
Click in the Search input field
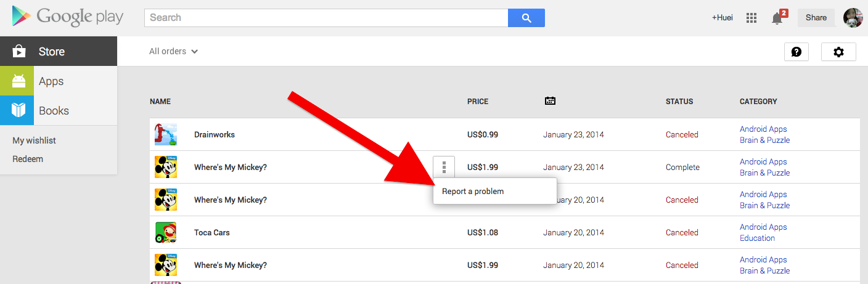click(326, 18)
